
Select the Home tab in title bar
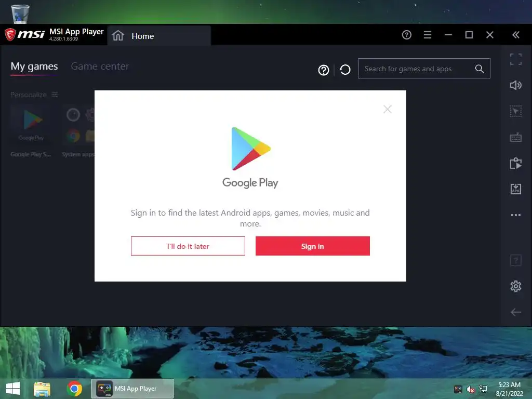pos(159,36)
